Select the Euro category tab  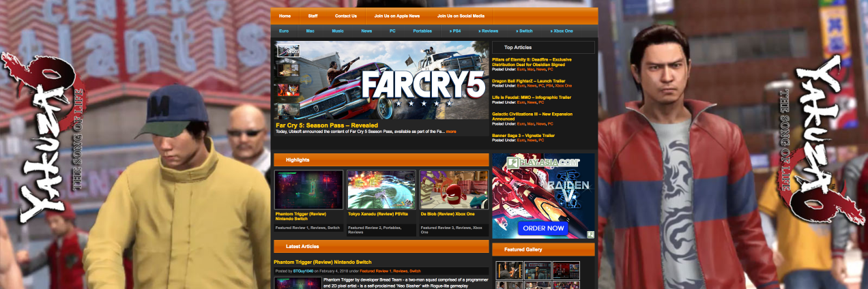point(284,31)
